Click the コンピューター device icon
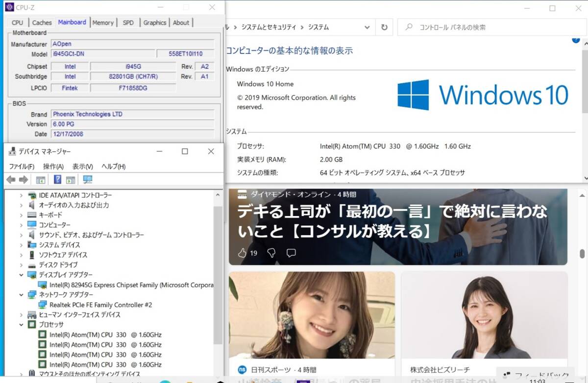 coord(32,225)
